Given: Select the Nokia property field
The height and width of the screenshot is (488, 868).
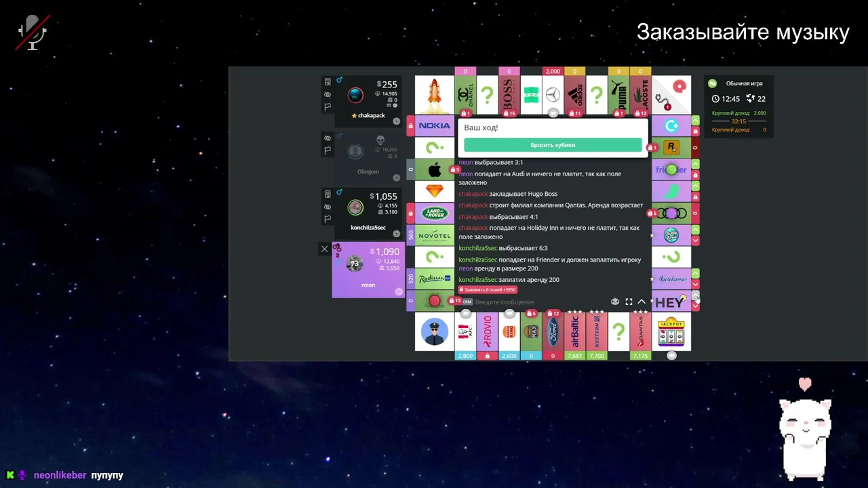Looking at the screenshot, I should 435,125.
